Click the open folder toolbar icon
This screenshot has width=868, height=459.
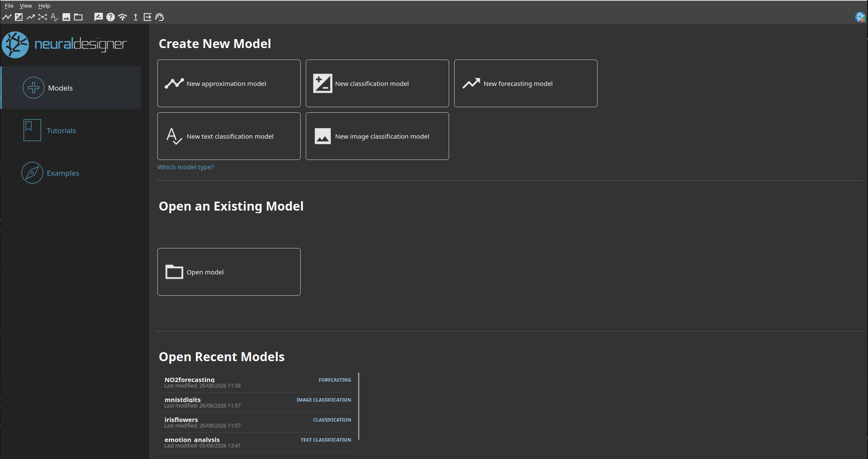tap(78, 17)
